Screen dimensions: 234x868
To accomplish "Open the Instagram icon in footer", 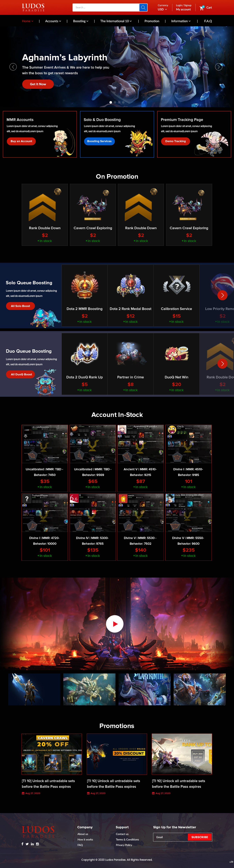I will 37,844.
